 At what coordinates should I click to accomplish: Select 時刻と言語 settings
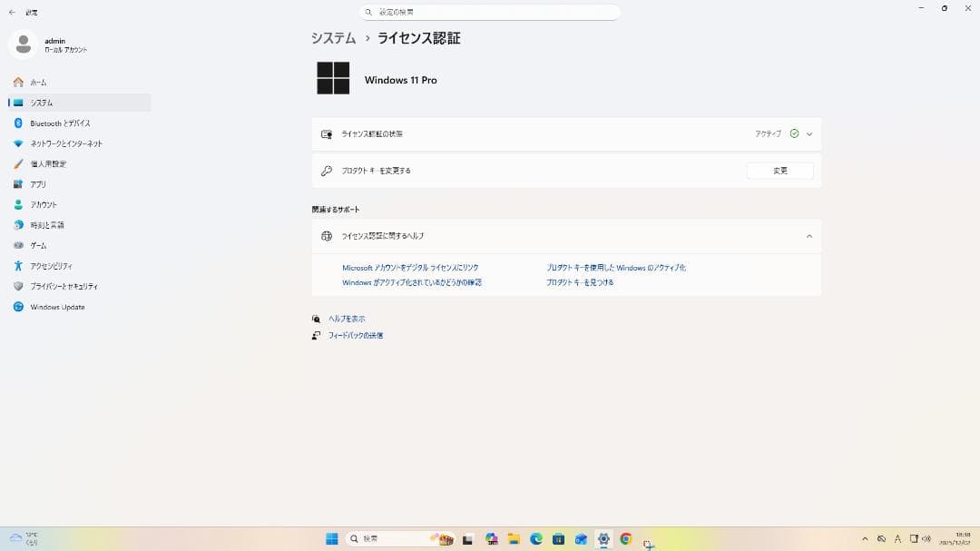pos(47,224)
